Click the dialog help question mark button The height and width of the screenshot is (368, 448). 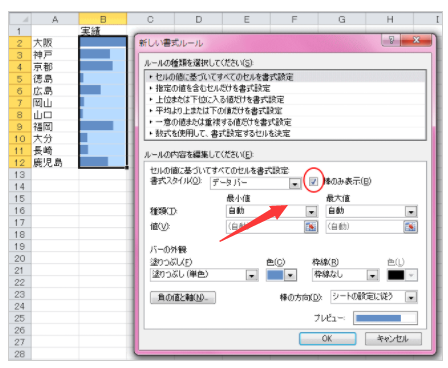(x=391, y=40)
